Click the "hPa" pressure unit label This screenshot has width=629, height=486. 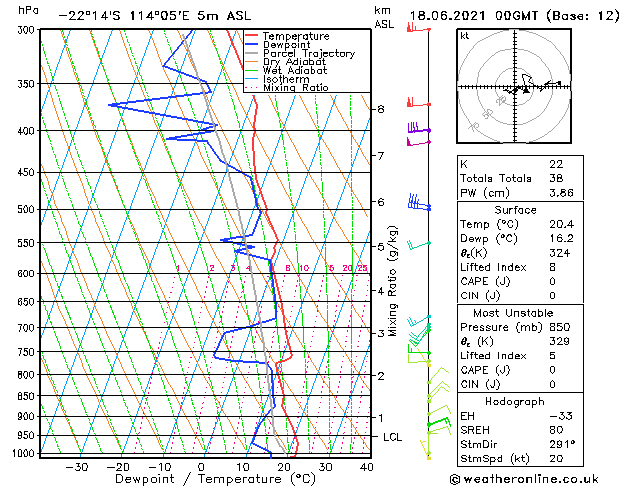click(x=28, y=10)
